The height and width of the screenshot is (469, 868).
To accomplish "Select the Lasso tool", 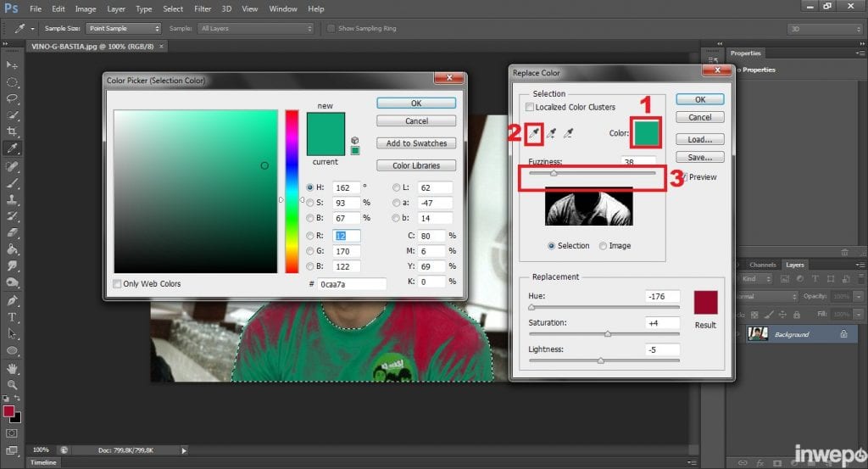I will (12, 98).
